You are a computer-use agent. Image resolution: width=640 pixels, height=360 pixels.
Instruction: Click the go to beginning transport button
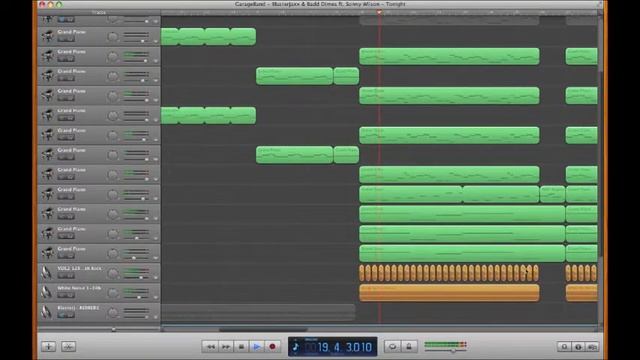241,347
